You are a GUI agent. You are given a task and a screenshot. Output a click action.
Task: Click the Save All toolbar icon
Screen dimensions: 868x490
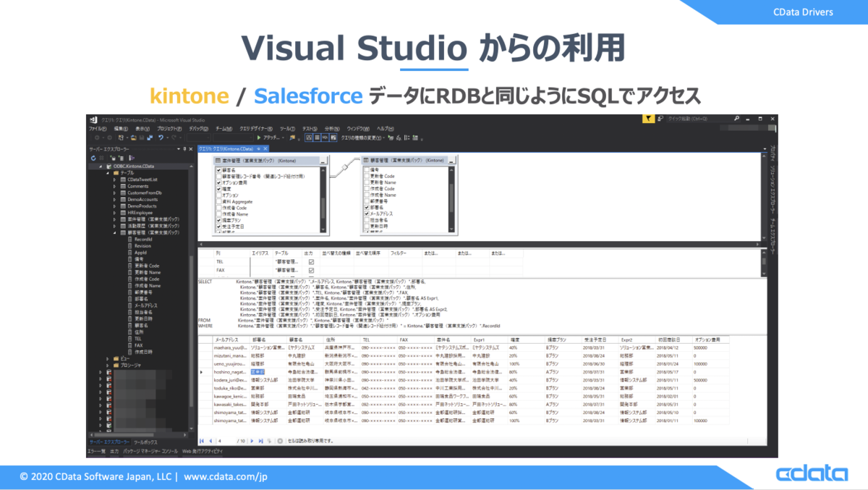[150, 138]
